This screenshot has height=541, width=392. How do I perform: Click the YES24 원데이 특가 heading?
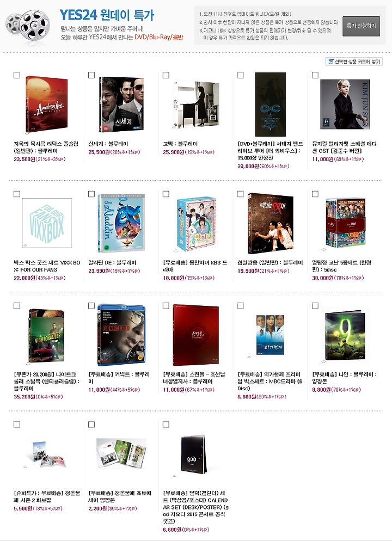107,15
